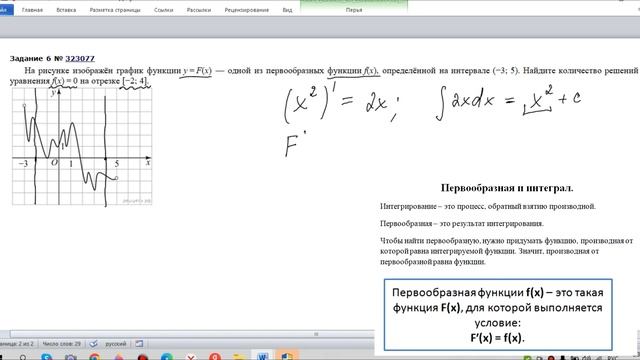Click the heading 'Задание 6 №'
Image resolution: width=640 pixels, height=360 pixels.
click(x=37, y=58)
